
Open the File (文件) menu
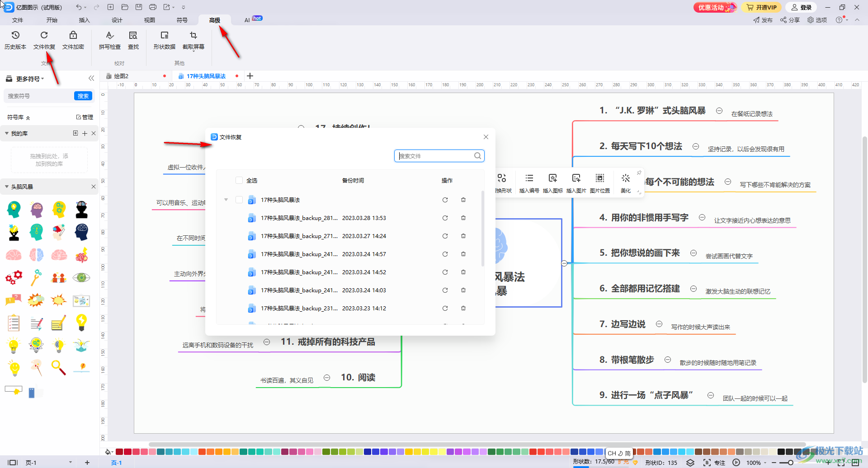pos(18,20)
